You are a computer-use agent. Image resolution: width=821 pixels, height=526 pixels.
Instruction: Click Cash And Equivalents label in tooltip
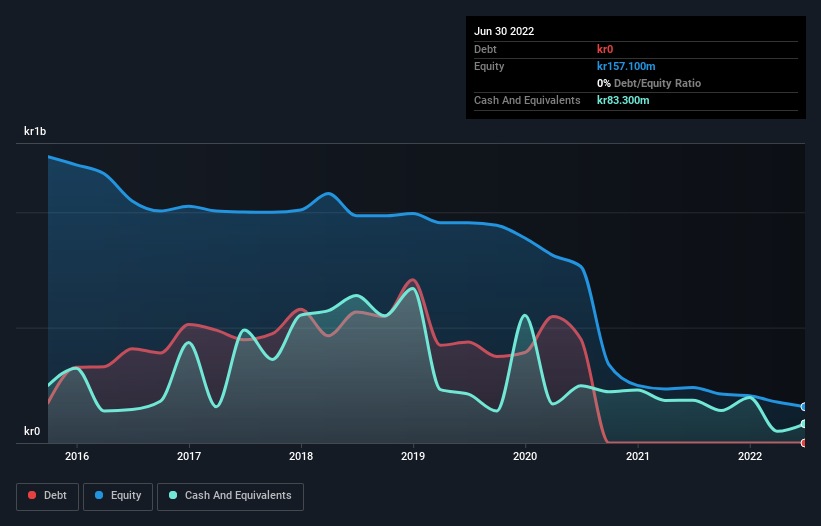point(527,100)
